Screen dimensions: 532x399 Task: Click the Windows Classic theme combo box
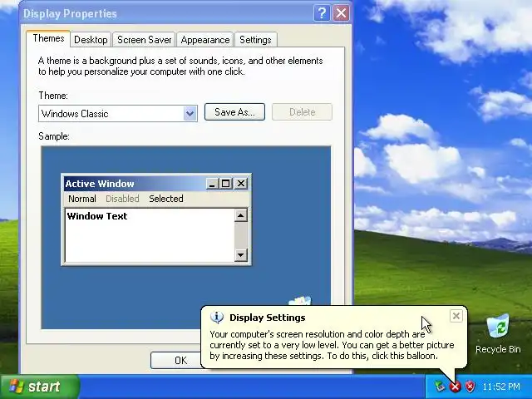118,113
